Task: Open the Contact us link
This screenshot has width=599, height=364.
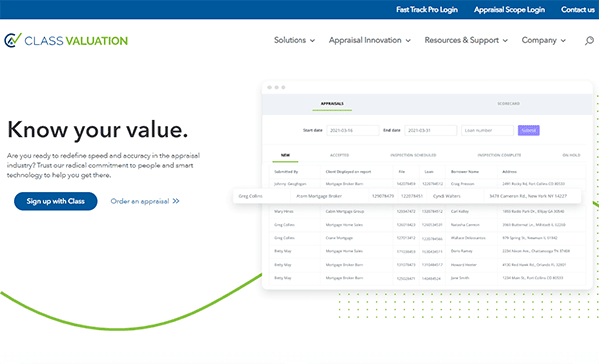Action: click(x=578, y=10)
